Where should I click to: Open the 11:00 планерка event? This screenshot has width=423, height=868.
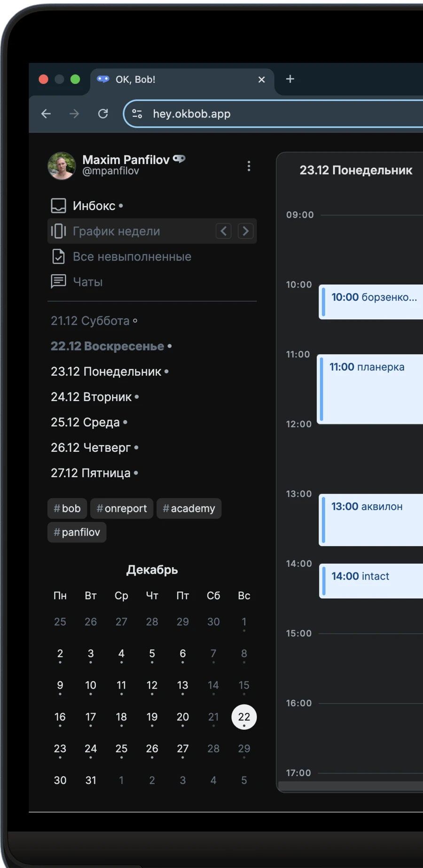pos(371,389)
